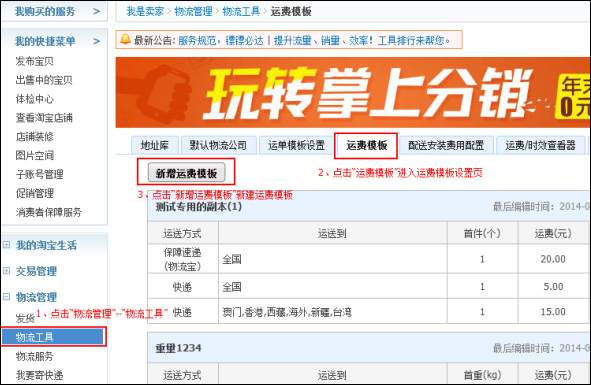Switch to 默认物流公司 tab
The width and height of the screenshot is (591, 385).
pyautogui.click(x=218, y=145)
